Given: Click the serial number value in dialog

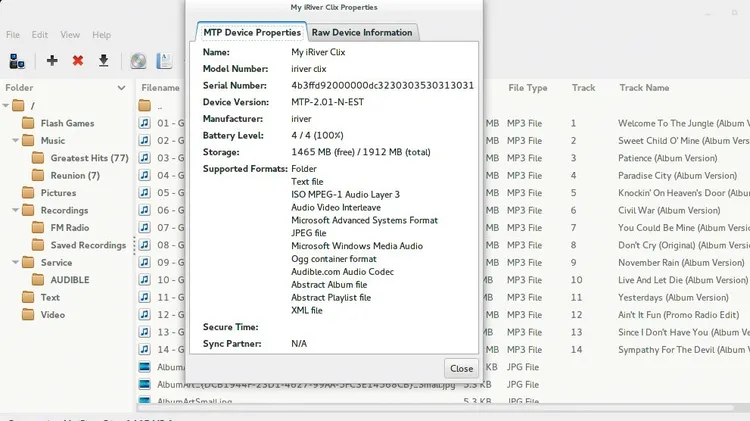Looking at the screenshot, I should [382, 85].
